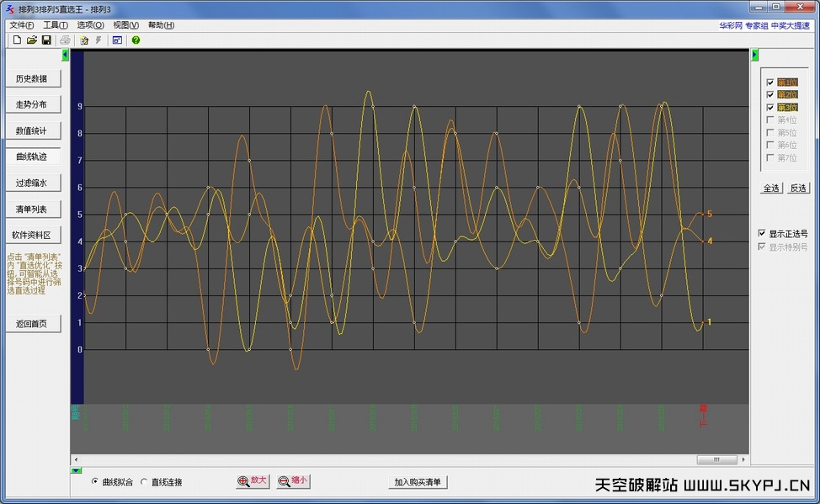
Task: Uncheck the 第1位 checkbox
Action: [x=770, y=82]
